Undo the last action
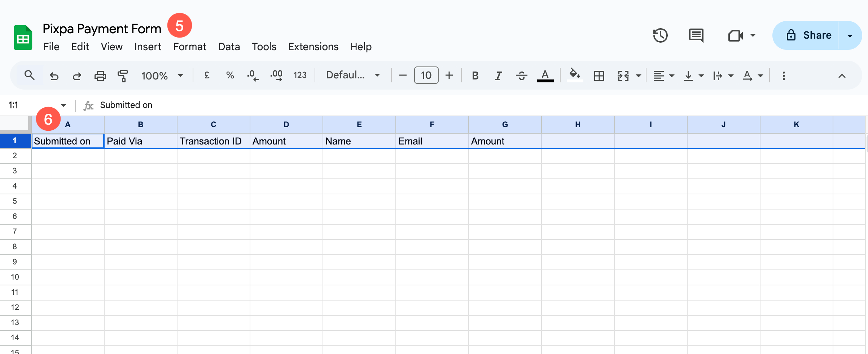Screen dimensions: 868x354 pos(54,76)
